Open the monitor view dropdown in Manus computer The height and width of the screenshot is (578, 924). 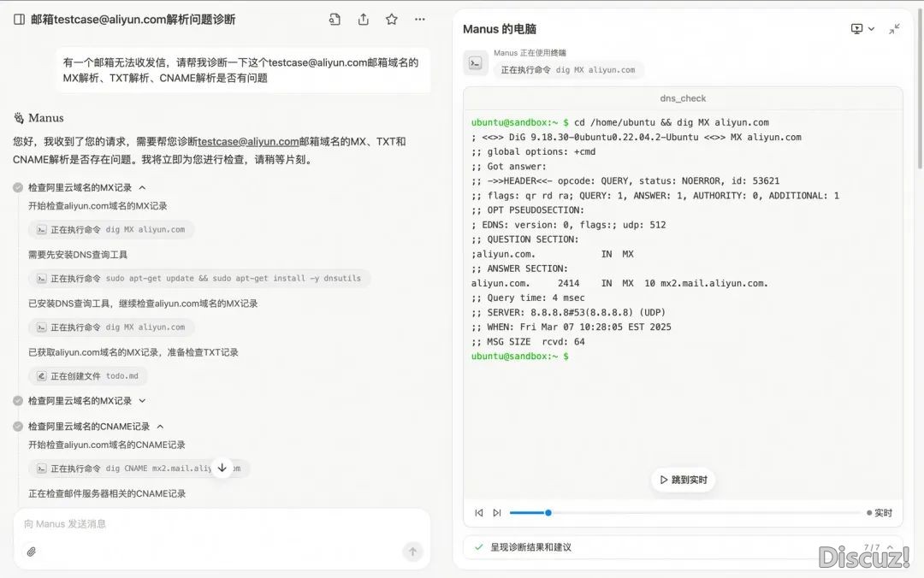click(862, 29)
